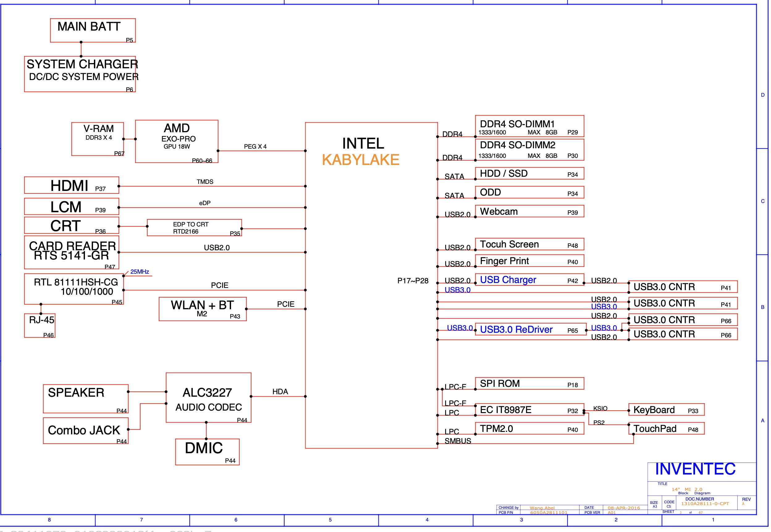This screenshot has height=532, width=771.
Task: Select the HDA bus label
Action: pos(280,392)
